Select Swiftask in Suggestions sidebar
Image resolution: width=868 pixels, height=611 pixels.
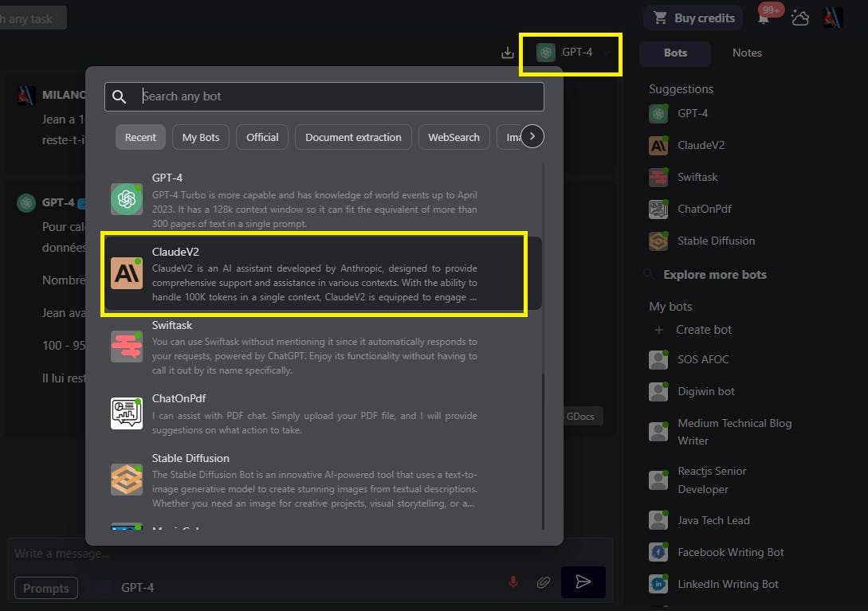(684, 177)
